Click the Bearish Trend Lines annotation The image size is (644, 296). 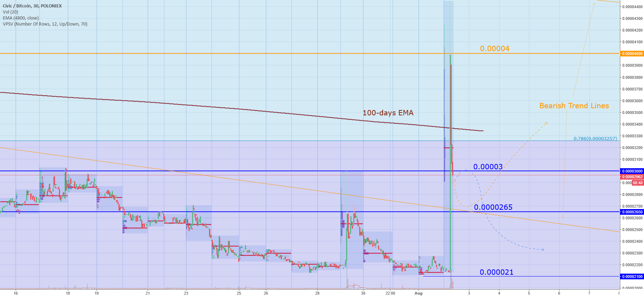click(574, 106)
